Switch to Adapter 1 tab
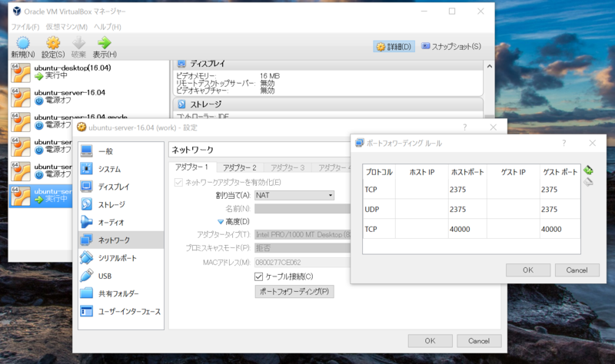 pyautogui.click(x=193, y=167)
